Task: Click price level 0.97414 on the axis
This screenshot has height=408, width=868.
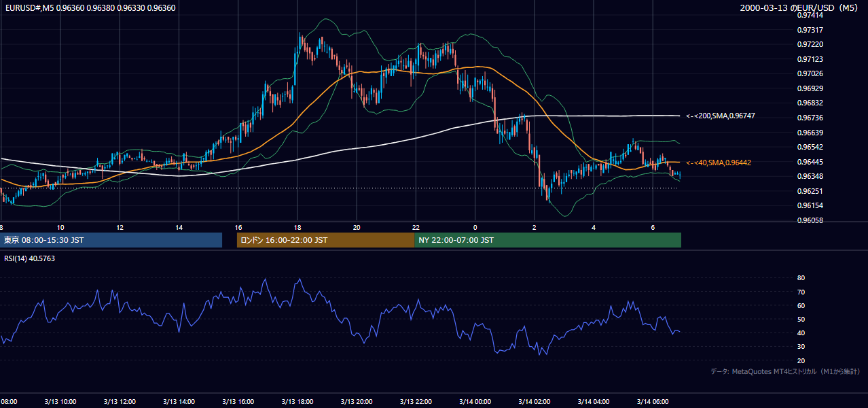Action: click(x=811, y=15)
